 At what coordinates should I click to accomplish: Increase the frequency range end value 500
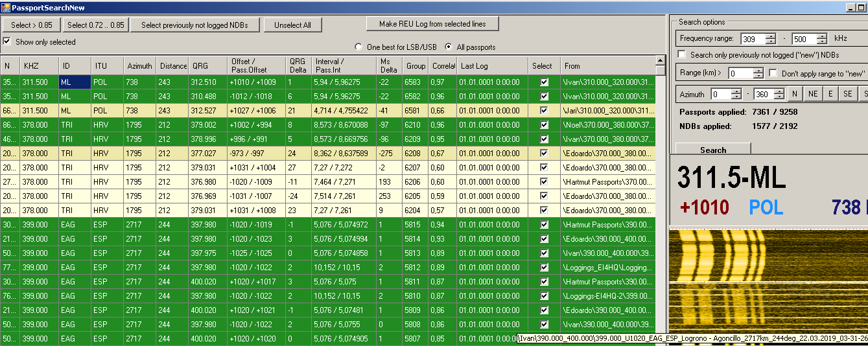[x=822, y=36]
